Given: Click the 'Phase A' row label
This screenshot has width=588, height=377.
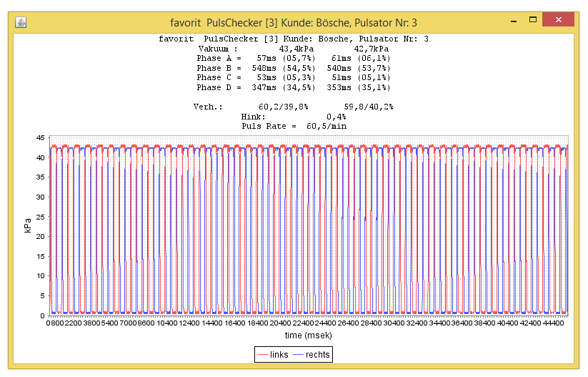Looking at the screenshot, I should [219, 58].
